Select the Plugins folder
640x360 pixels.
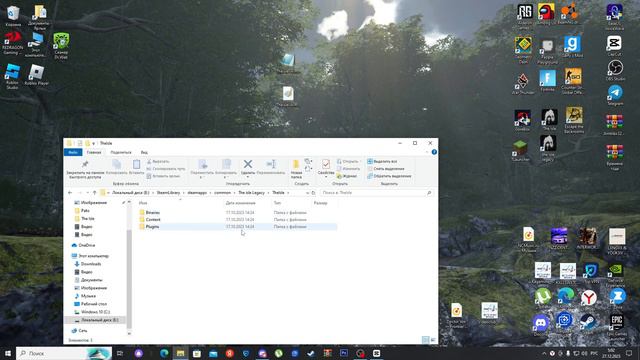(152, 227)
